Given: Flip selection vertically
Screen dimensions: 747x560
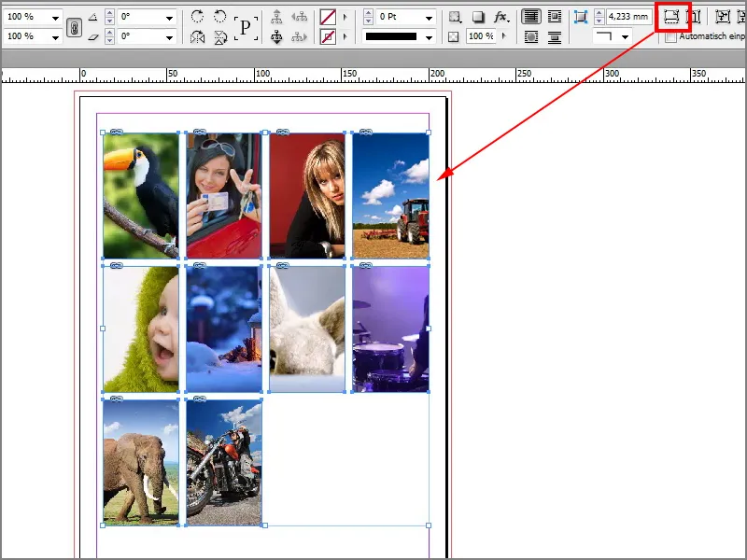Looking at the screenshot, I should 220,36.
